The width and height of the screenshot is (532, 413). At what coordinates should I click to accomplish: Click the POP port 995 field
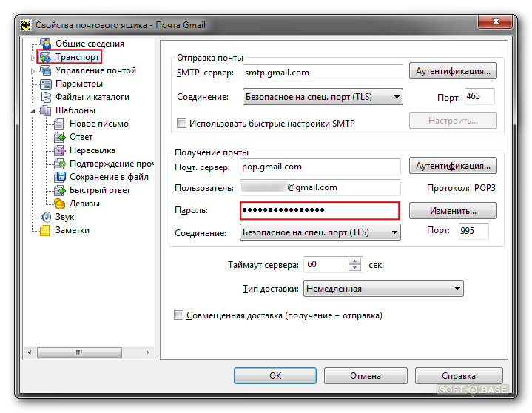[x=474, y=231]
